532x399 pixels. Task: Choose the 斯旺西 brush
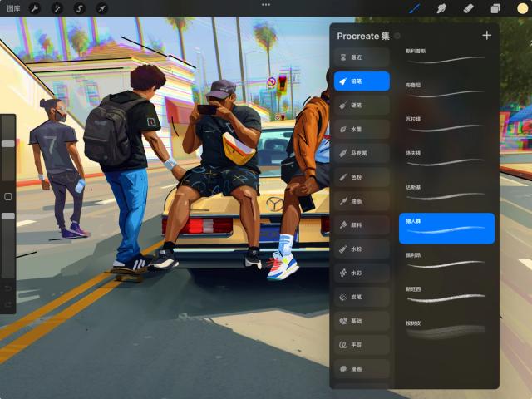[x=447, y=297]
